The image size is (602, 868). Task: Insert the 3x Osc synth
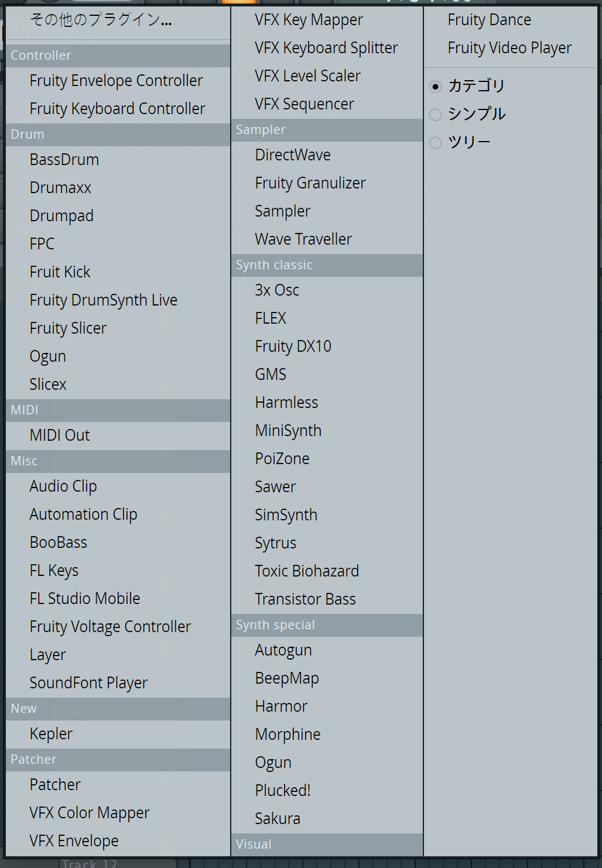click(x=277, y=290)
